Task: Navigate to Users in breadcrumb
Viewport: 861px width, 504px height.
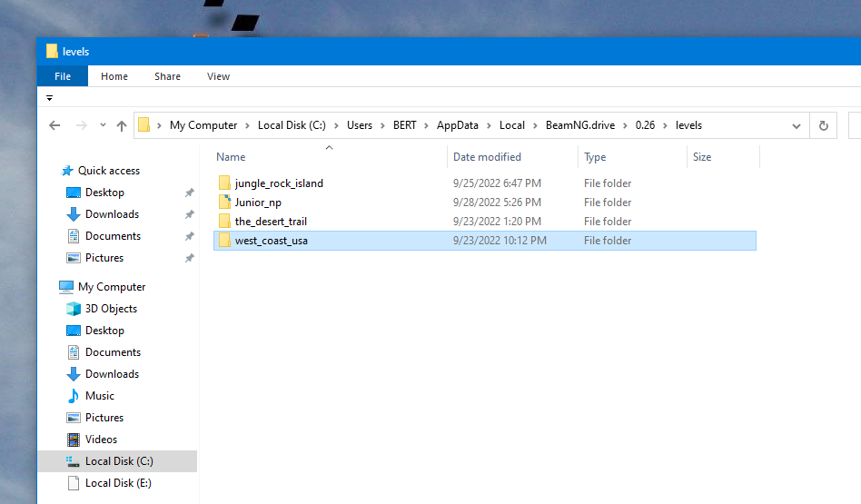Action: [360, 125]
